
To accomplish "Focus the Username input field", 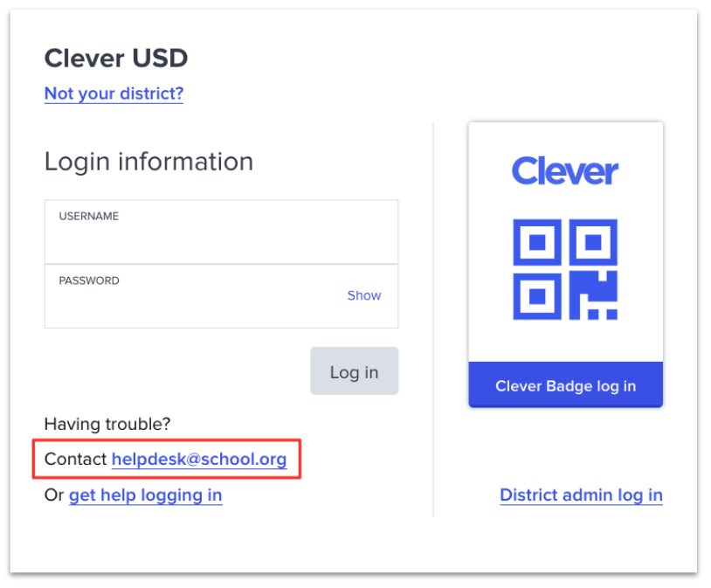I will [x=221, y=239].
